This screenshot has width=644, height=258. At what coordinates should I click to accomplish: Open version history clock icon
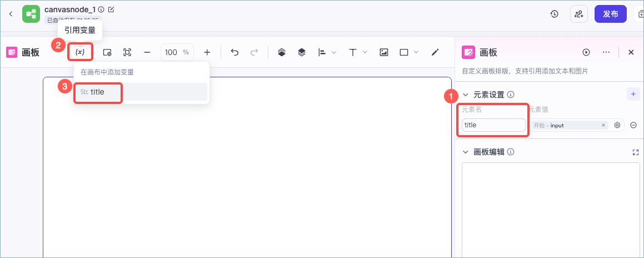[555, 14]
